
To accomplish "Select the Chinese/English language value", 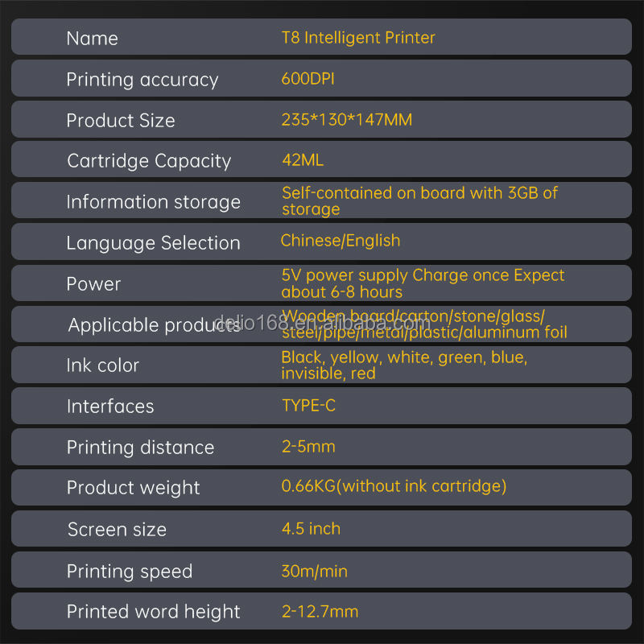I will [x=340, y=241].
